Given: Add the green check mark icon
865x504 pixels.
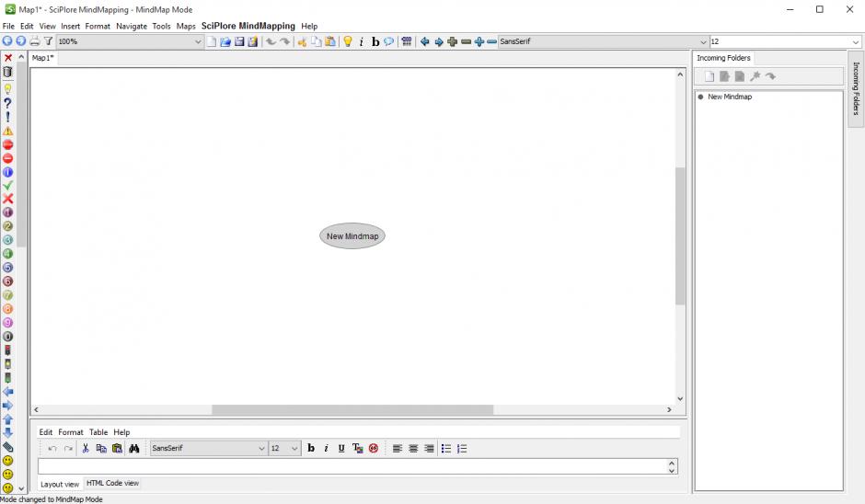Looking at the screenshot, I should click(x=7, y=185).
